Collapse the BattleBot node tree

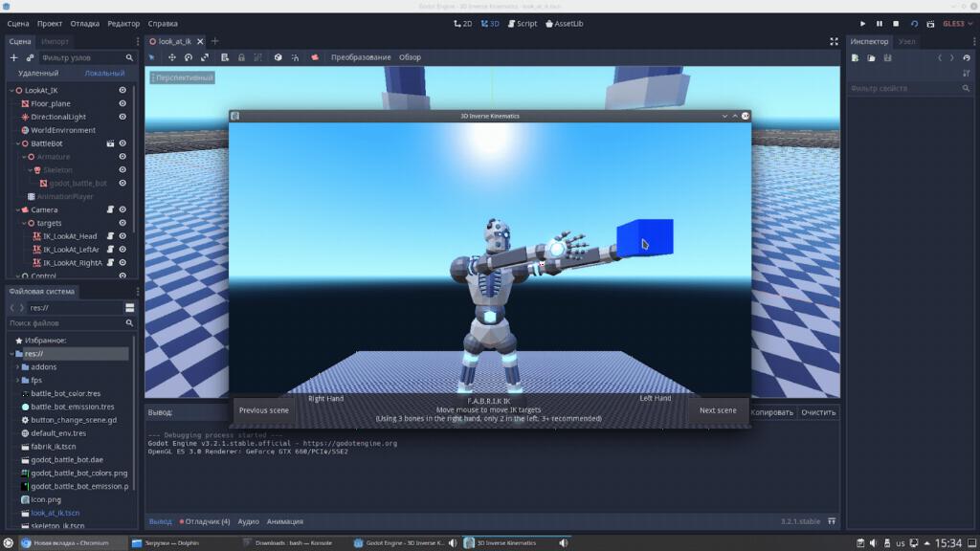(x=18, y=143)
